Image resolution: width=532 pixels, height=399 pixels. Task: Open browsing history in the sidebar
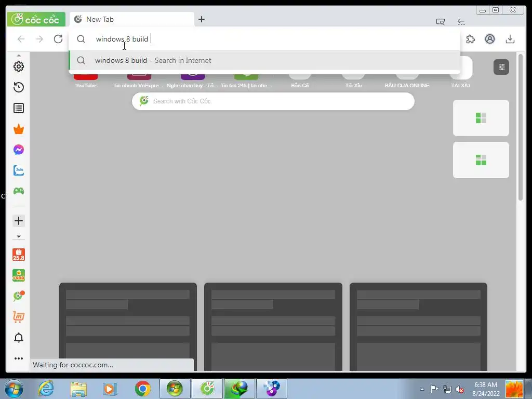click(x=19, y=87)
